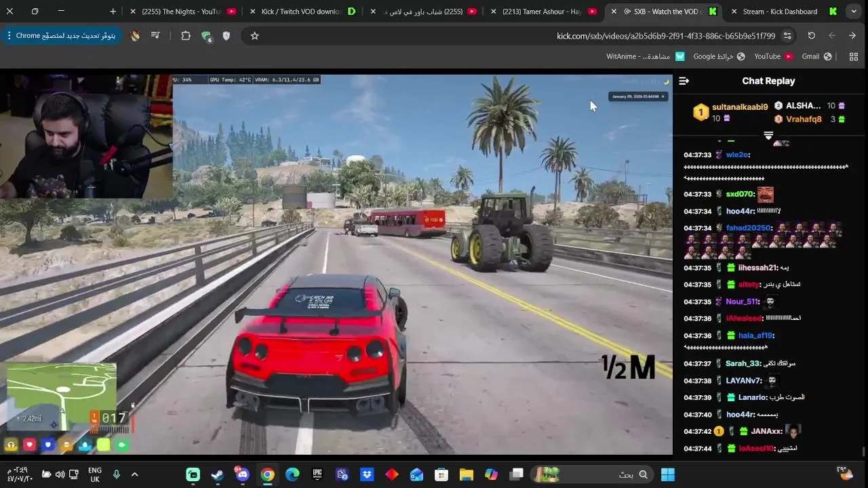Click leaderboard user sultanalkaabi9
The height and width of the screenshot is (488, 868).
(740, 107)
